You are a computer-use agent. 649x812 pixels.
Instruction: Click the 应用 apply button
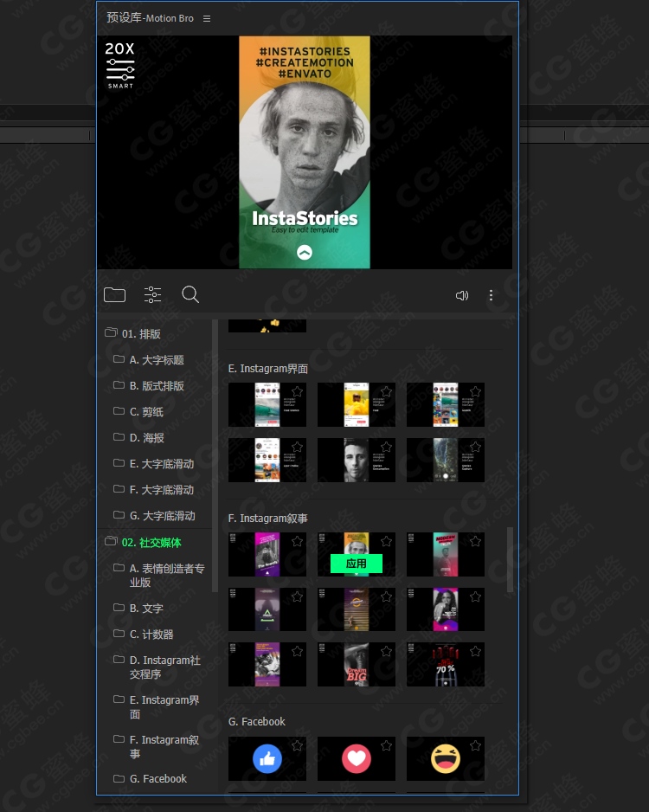pos(356,564)
